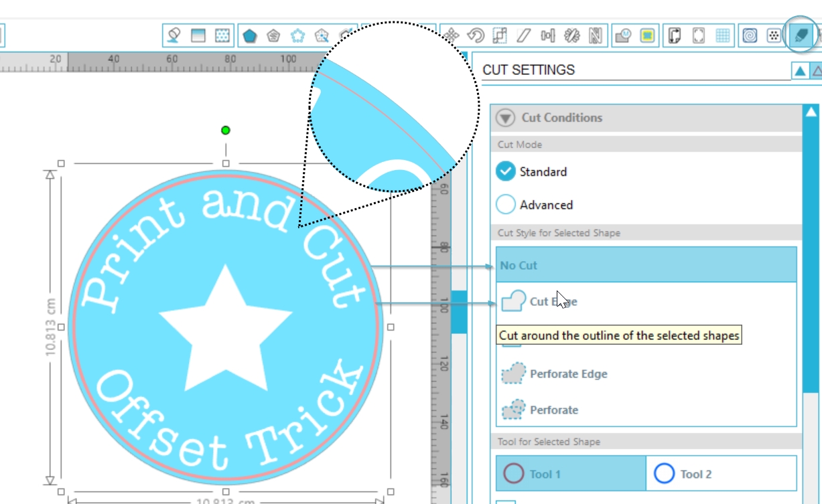Open the Offset yellow-square icon

pyautogui.click(x=646, y=35)
